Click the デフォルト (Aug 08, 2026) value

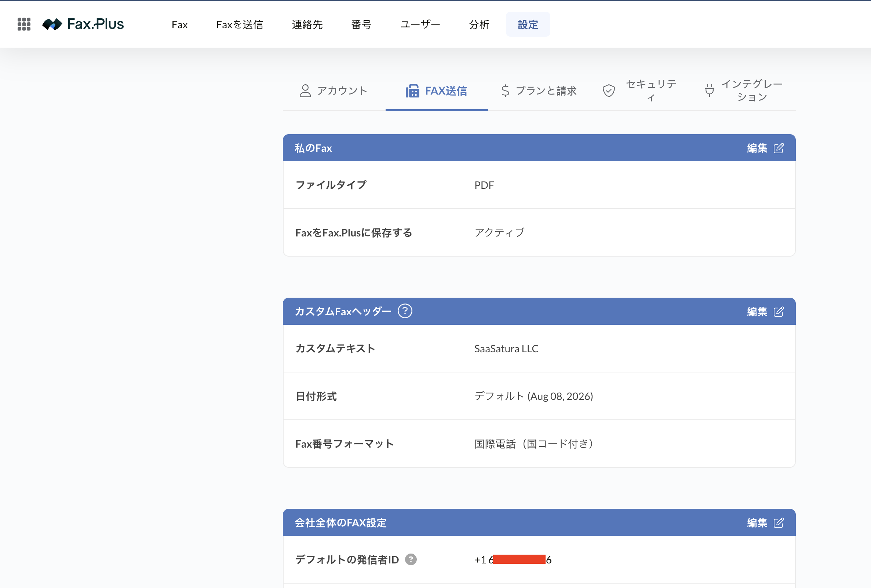(x=533, y=396)
